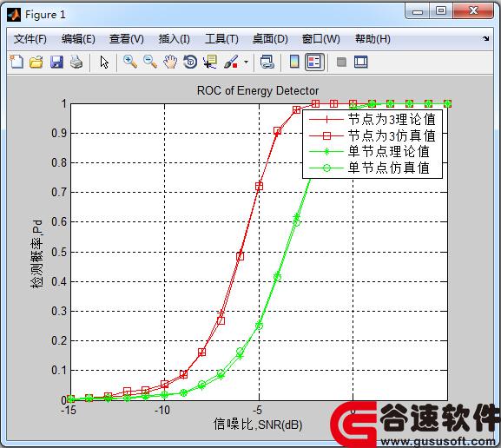Open the 工具(T) menu
Viewport: 501px width, 448px height.
[x=221, y=39]
